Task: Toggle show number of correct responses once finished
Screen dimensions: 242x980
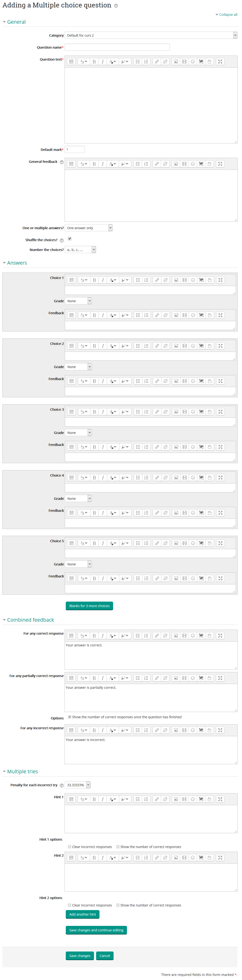Action: tap(70, 717)
